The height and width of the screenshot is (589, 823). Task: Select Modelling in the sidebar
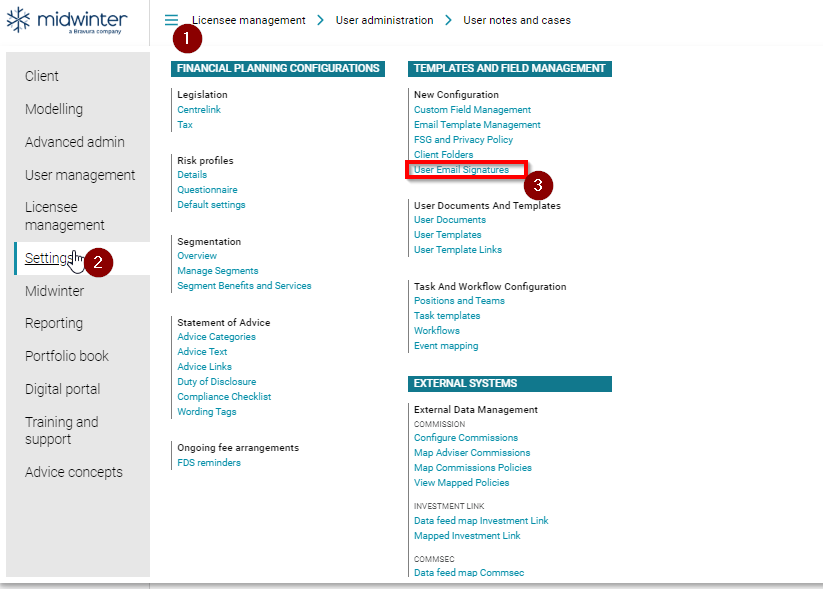54,109
